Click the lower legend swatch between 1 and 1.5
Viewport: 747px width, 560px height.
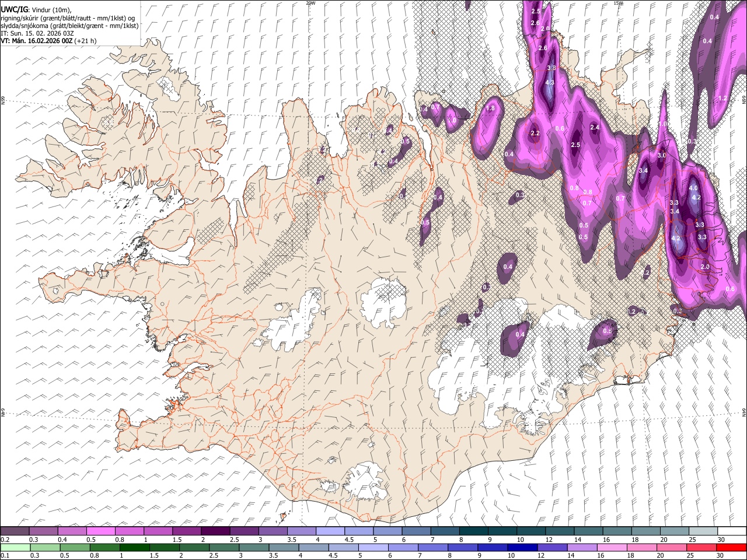[x=135, y=547]
